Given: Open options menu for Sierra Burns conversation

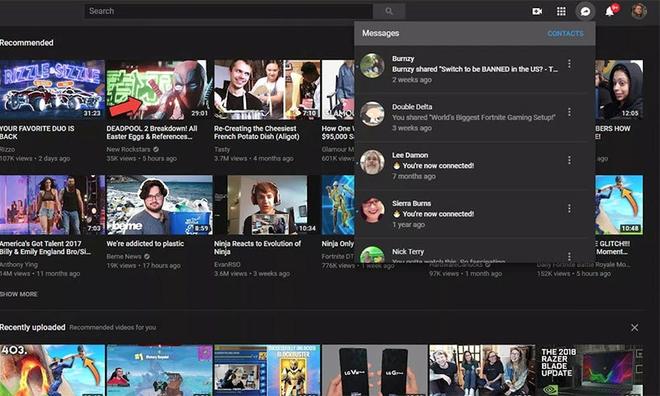Looking at the screenshot, I should point(569,208).
